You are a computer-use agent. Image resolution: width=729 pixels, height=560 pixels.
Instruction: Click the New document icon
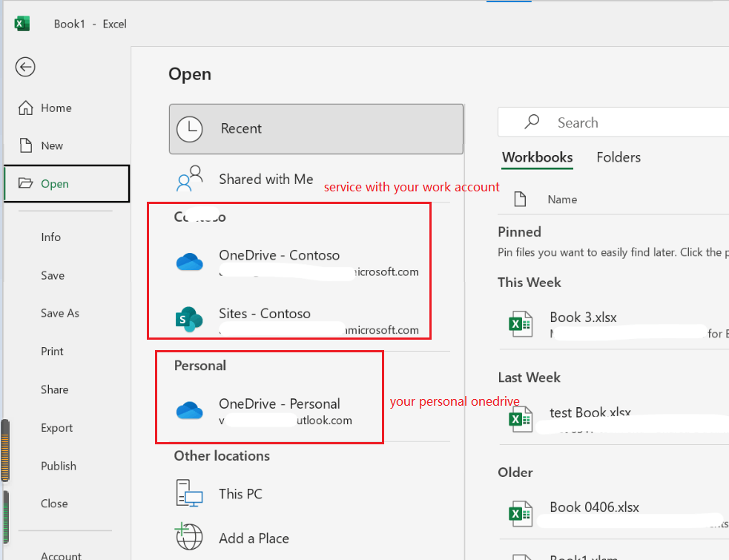(25, 145)
